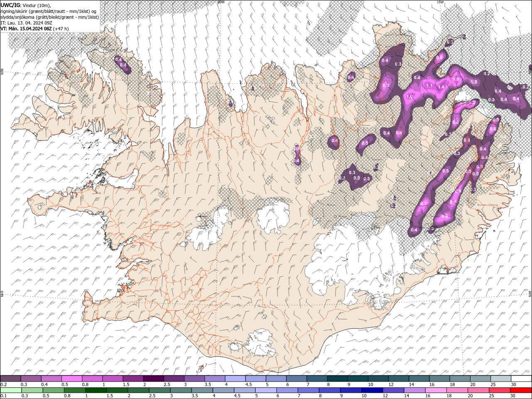Click the mauve 0.3 snow legend swatch

[x=31, y=379]
